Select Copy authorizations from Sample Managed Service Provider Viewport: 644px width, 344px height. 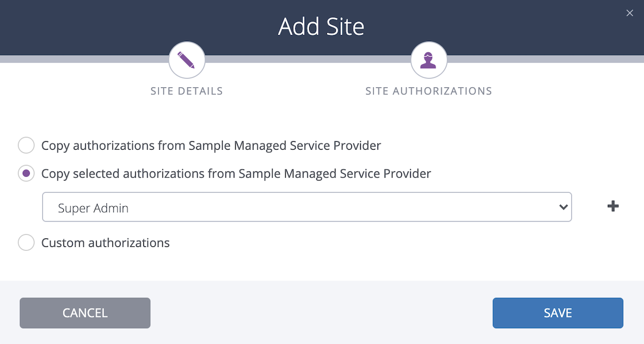(x=26, y=145)
